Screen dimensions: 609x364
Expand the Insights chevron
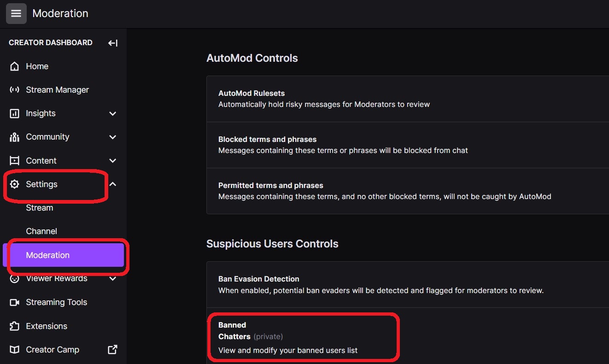[x=112, y=113]
